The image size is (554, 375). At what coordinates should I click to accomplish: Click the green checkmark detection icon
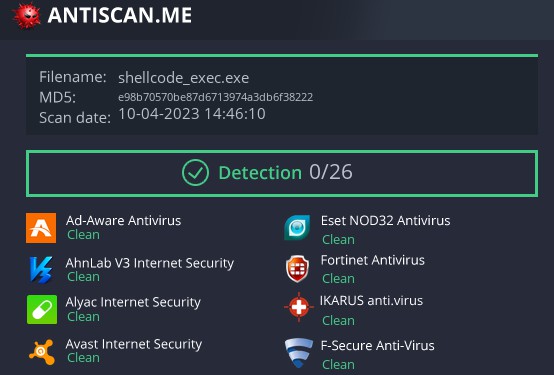point(195,172)
